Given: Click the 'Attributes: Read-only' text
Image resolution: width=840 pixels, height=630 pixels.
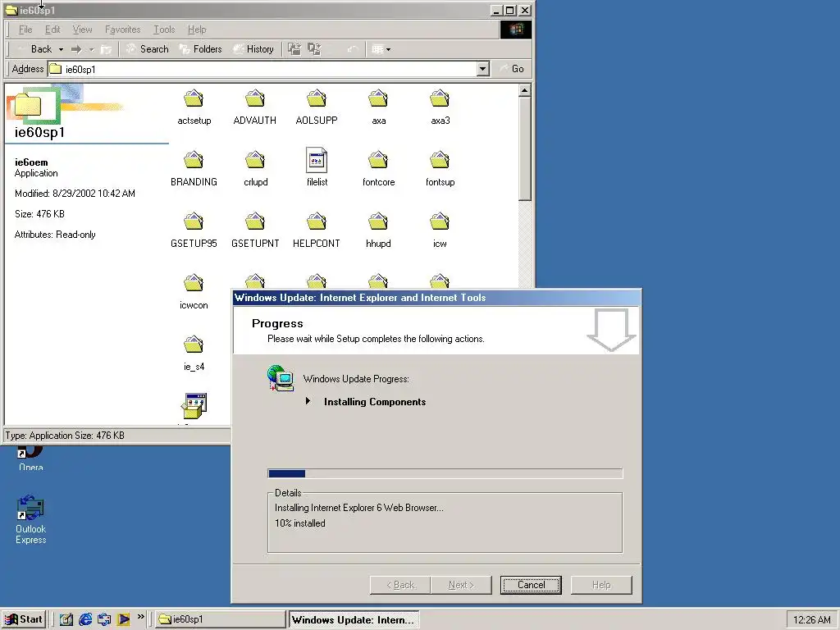Looking at the screenshot, I should point(55,235).
